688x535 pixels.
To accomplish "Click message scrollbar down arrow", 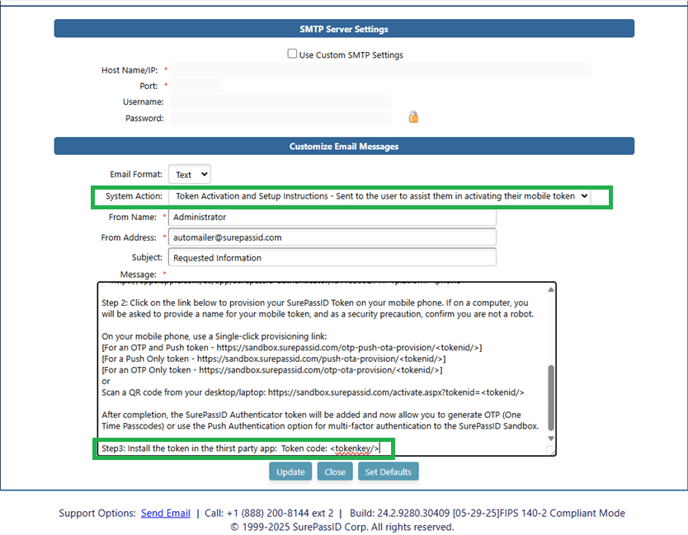I will pos(551,438).
